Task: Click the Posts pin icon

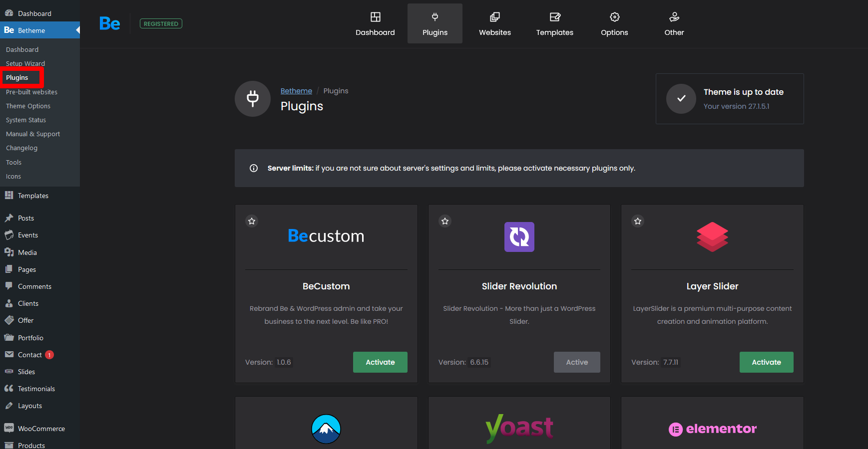Action: point(9,218)
